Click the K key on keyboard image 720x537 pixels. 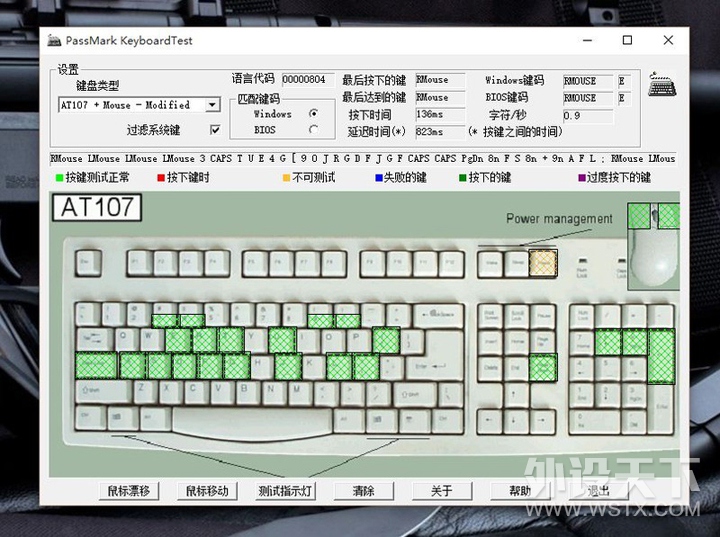(x=314, y=366)
